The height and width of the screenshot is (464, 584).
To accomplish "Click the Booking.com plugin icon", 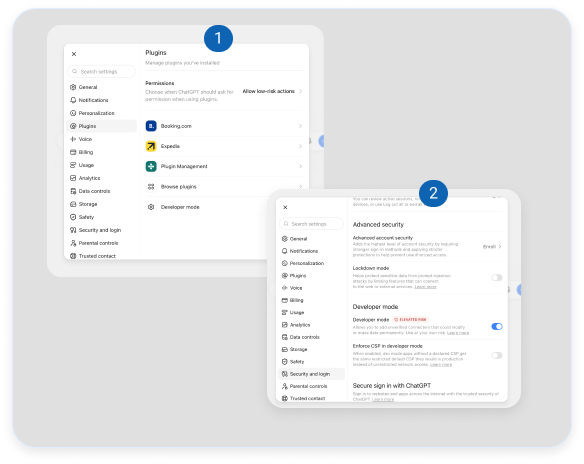I will click(x=151, y=126).
